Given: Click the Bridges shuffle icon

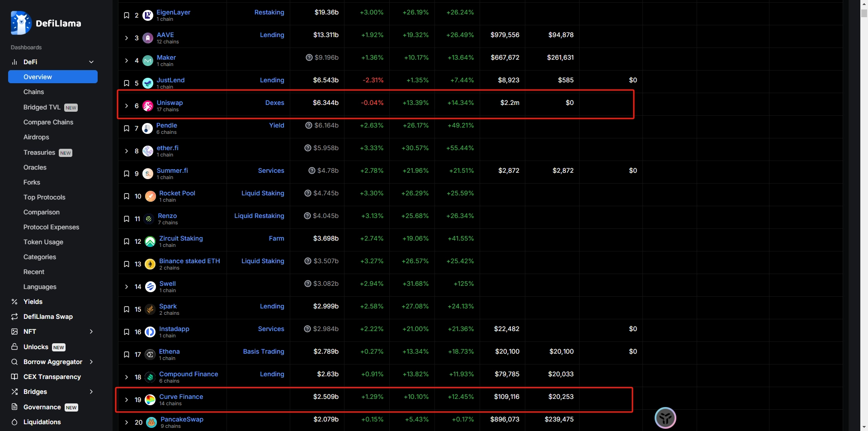Looking at the screenshot, I should [x=14, y=392].
